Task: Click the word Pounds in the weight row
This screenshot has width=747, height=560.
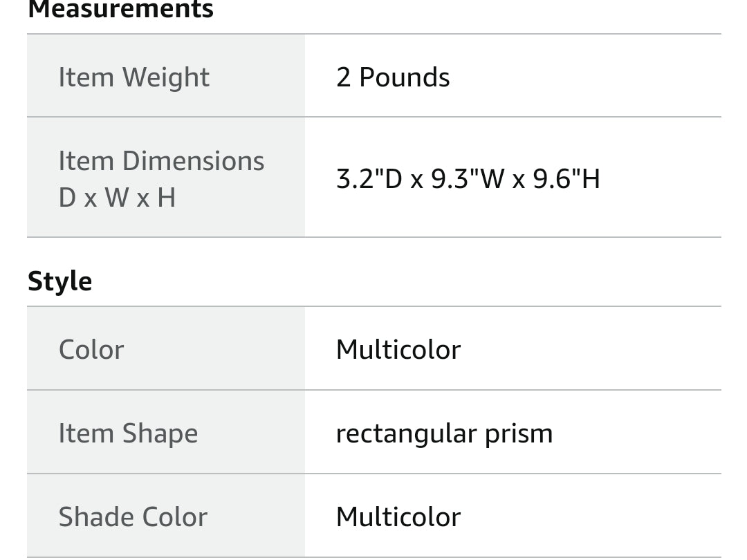Action: point(405,77)
